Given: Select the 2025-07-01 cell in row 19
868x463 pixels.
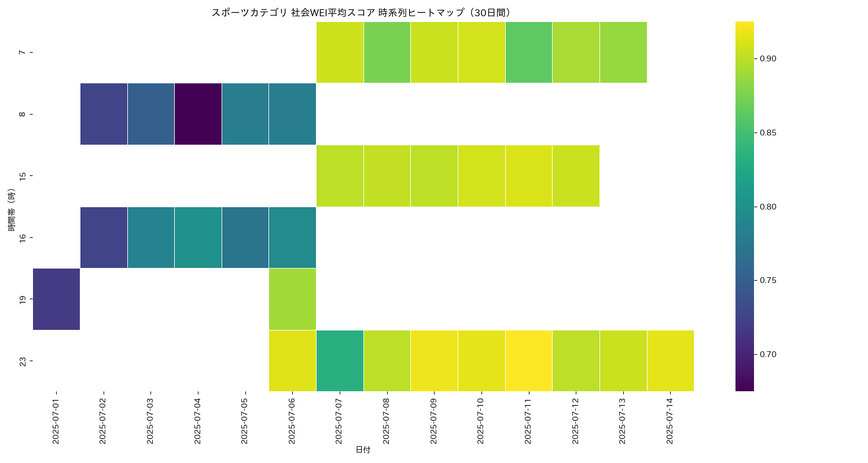Looking at the screenshot, I should [56, 299].
